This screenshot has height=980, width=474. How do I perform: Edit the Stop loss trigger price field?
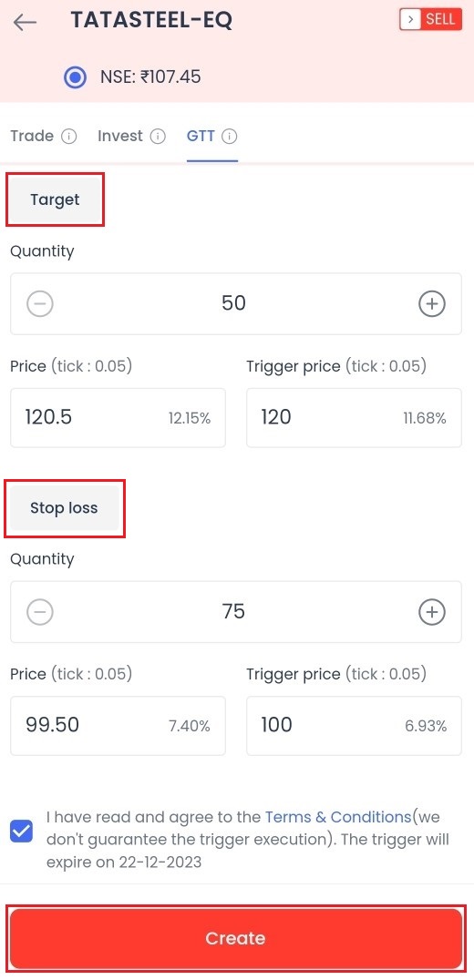pyautogui.click(x=354, y=726)
